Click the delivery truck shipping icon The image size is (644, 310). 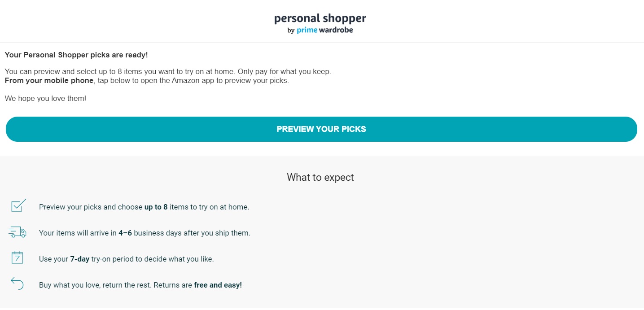[18, 232]
